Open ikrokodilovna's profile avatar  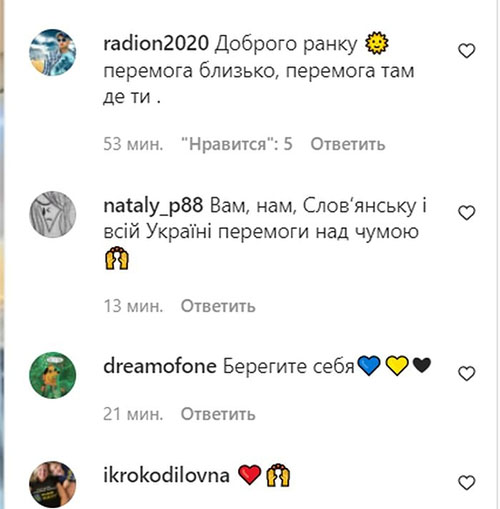[x=53, y=484]
